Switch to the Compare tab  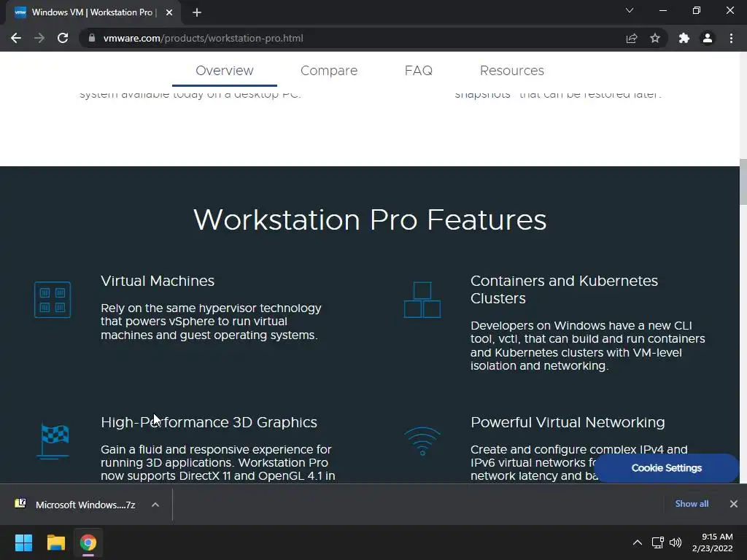[329, 71]
